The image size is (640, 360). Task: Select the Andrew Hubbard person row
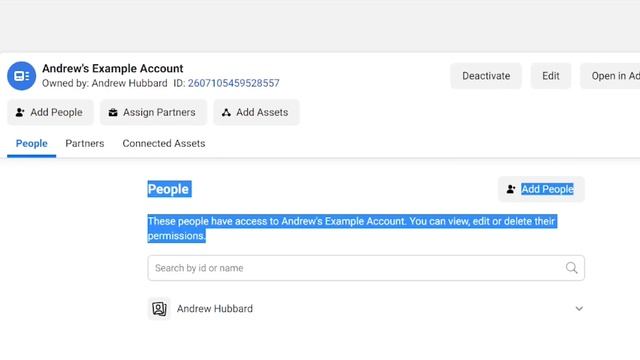pyautogui.click(x=366, y=309)
